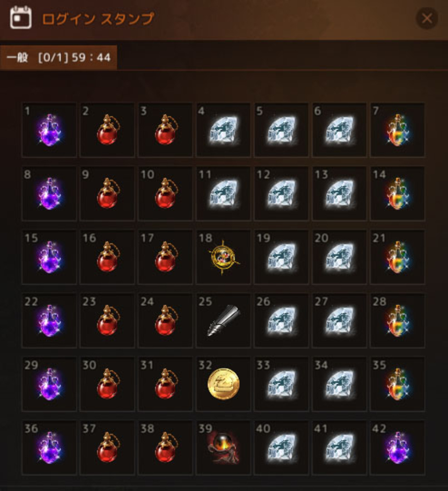Choose the rainbow potion on day 7
Viewport: 448px width, 491px height.
398,130
